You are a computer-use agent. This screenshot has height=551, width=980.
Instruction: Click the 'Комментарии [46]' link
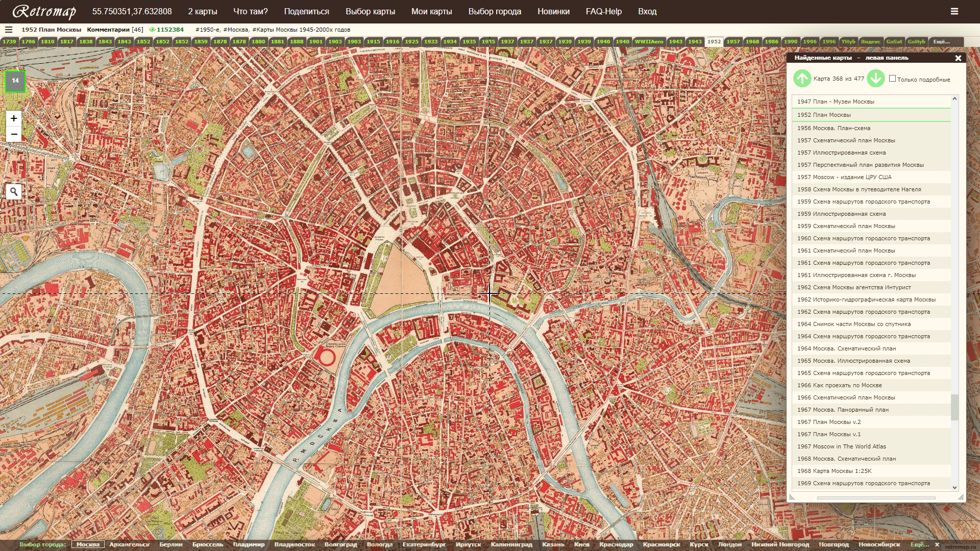(115, 30)
